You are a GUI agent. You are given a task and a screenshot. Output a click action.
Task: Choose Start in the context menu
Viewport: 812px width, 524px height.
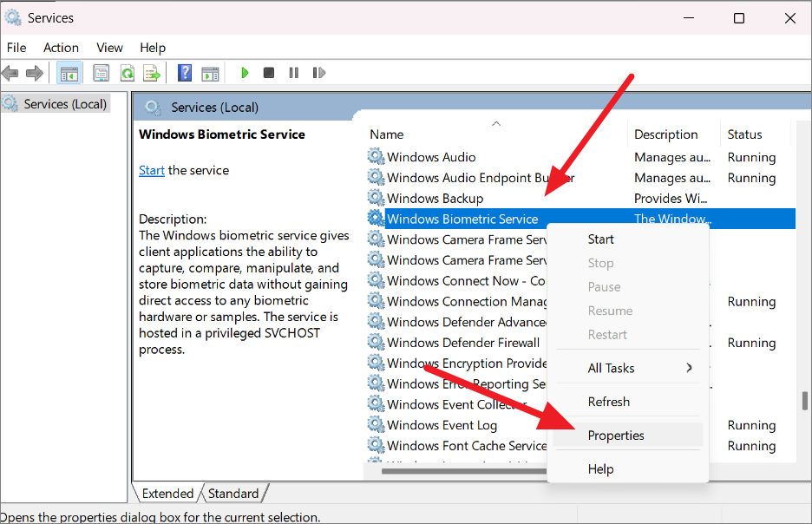point(627,239)
